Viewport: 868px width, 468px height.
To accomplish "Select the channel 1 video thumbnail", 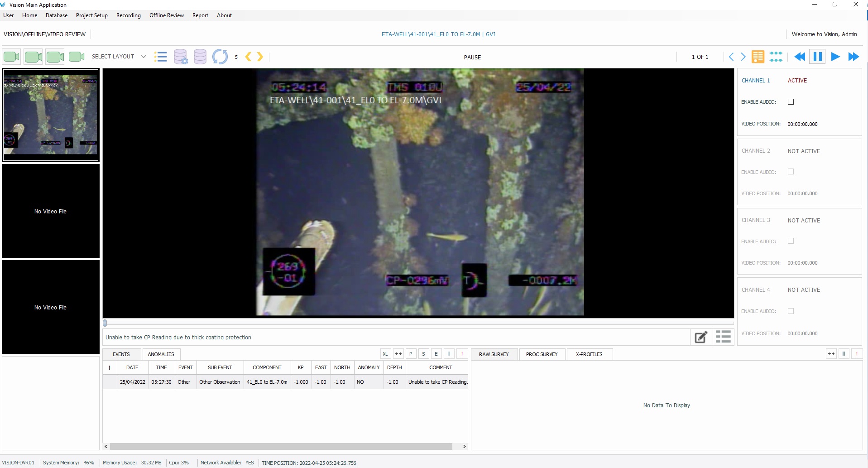I will [x=51, y=115].
